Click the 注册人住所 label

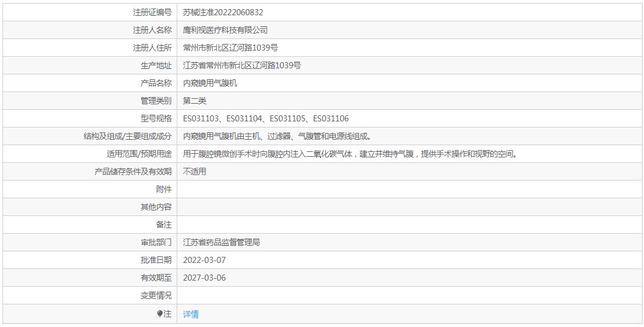[x=152, y=48]
